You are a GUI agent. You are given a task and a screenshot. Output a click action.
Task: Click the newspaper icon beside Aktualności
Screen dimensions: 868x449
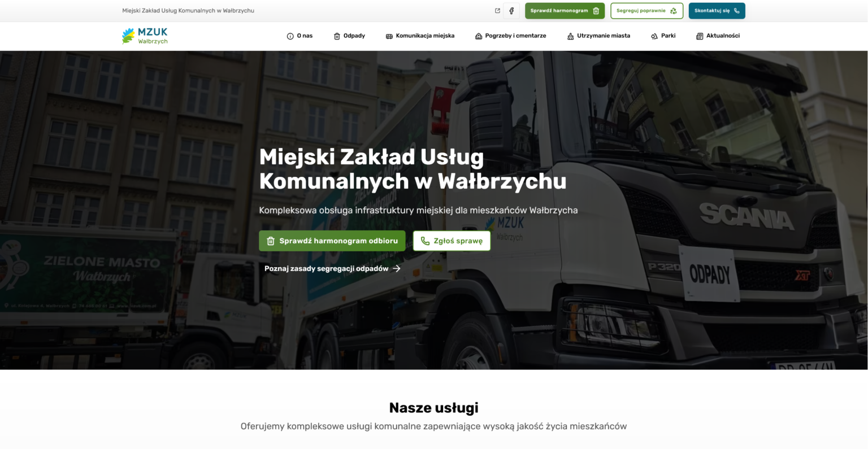(700, 36)
